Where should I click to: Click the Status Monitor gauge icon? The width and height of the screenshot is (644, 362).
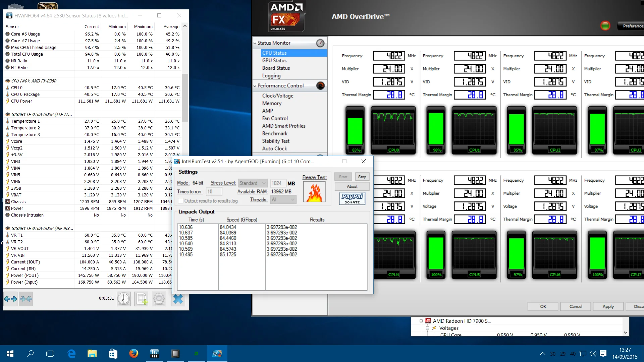320,43
